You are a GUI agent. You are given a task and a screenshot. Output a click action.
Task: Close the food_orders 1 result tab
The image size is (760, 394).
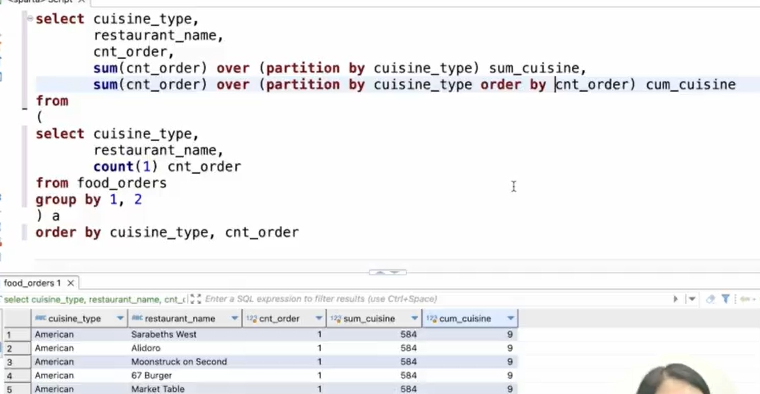pyautogui.click(x=71, y=283)
